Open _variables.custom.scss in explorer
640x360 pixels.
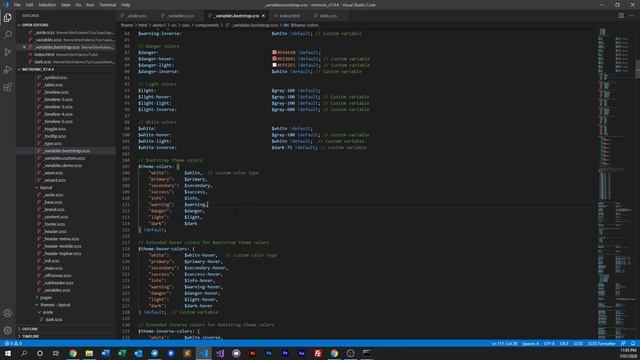[64, 158]
